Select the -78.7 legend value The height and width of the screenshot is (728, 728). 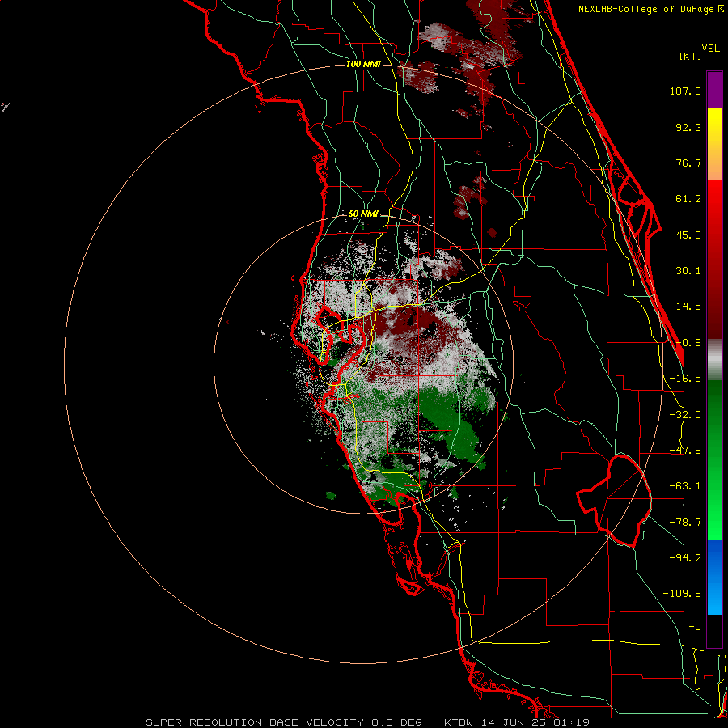point(685,523)
